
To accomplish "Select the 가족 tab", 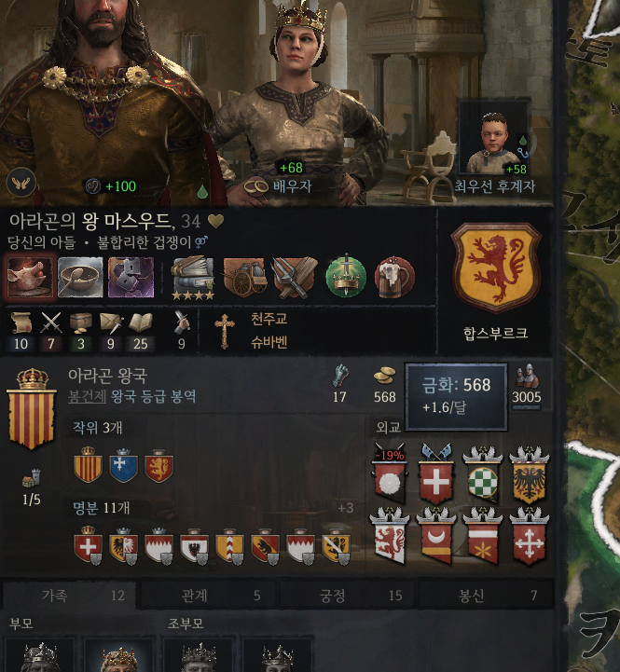I will click(70, 596).
